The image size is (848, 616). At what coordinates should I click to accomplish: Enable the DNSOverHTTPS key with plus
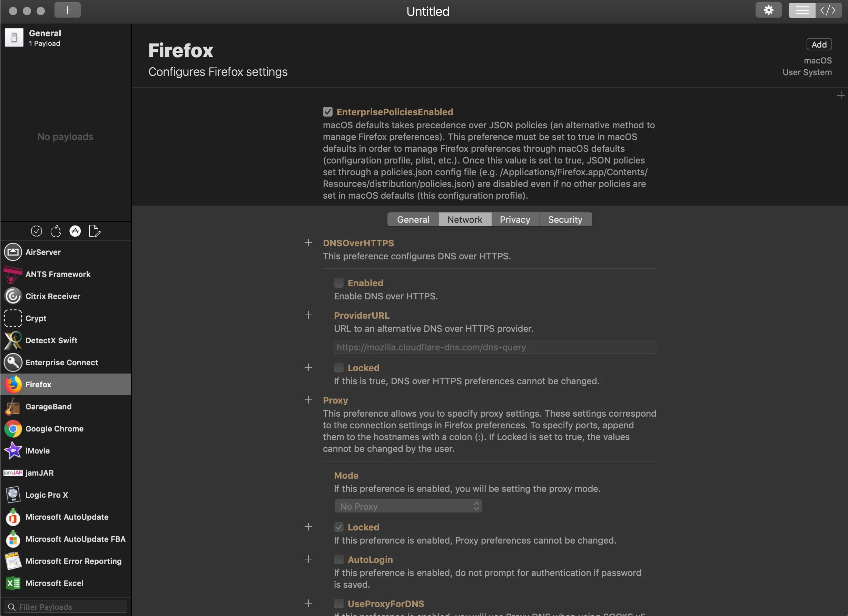[308, 243]
